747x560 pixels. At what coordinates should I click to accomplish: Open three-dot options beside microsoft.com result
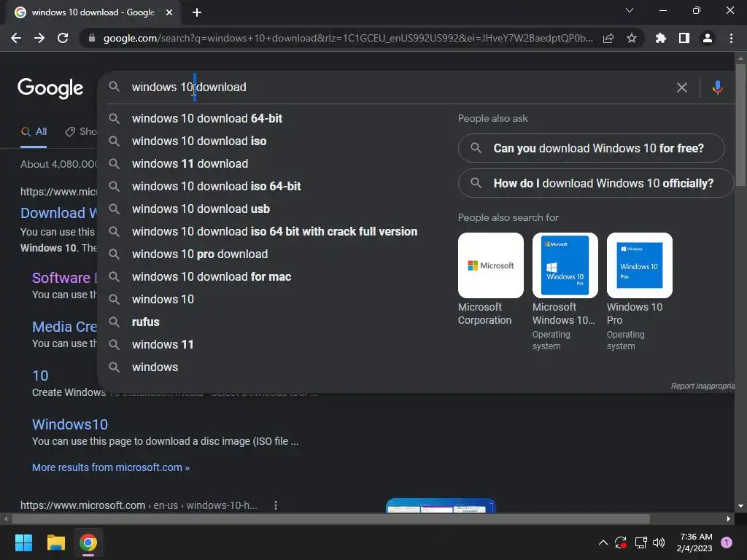275,505
